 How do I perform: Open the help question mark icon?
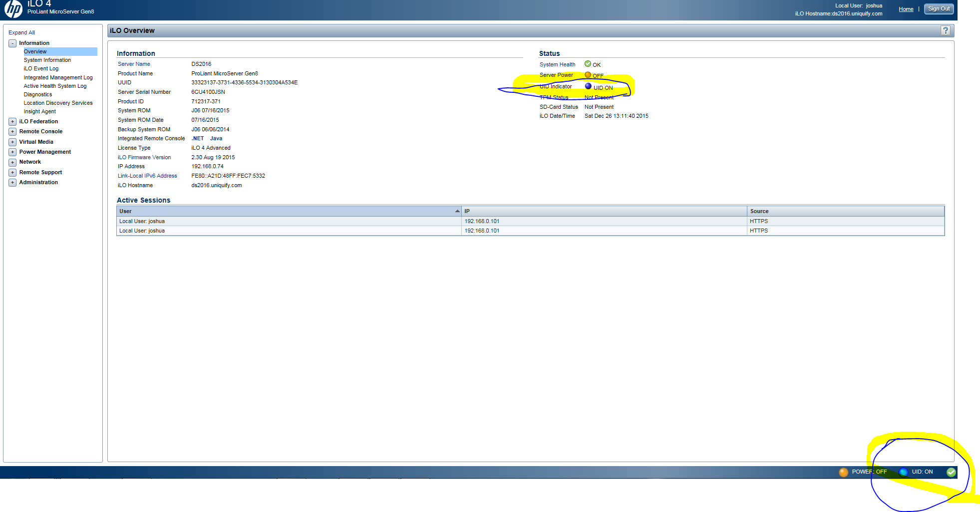[945, 30]
